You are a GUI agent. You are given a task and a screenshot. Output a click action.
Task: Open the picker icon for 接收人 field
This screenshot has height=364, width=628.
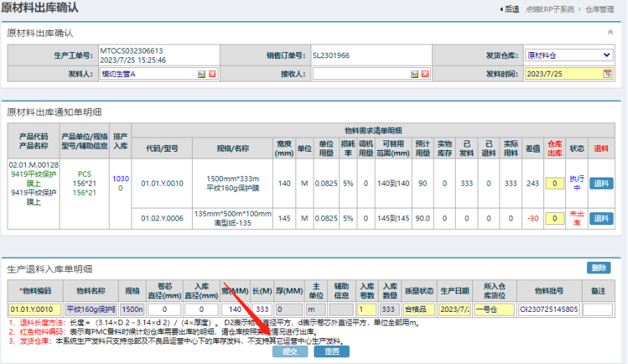tap(414, 73)
